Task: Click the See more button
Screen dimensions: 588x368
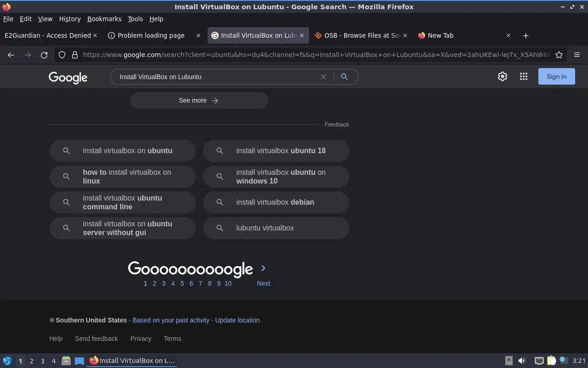Action: pyautogui.click(x=199, y=100)
